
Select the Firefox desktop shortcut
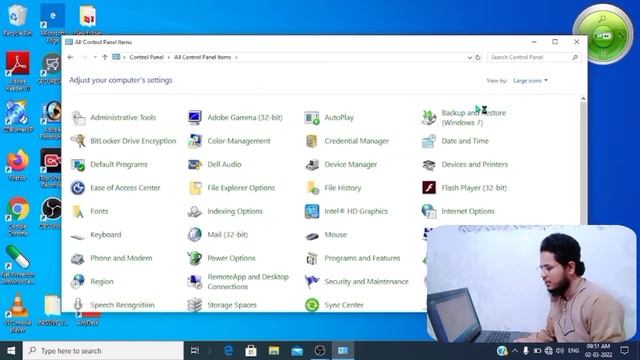point(18,165)
